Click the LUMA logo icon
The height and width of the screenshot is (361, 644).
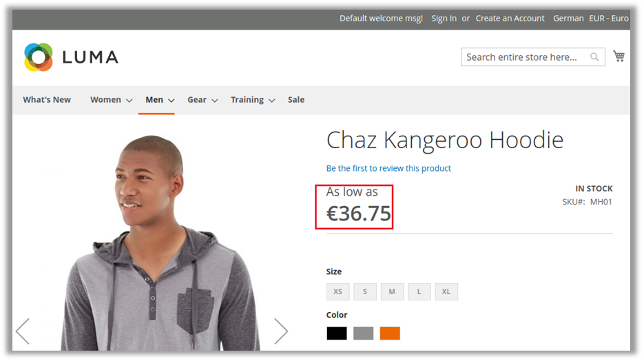pyautogui.click(x=39, y=57)
